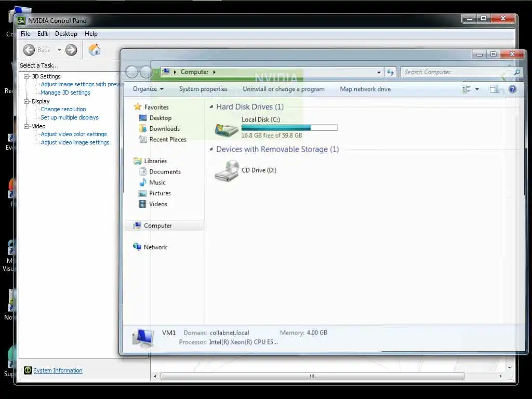Toggle the preview pane icon
532x399 pixels.
[x=494, y=89]
